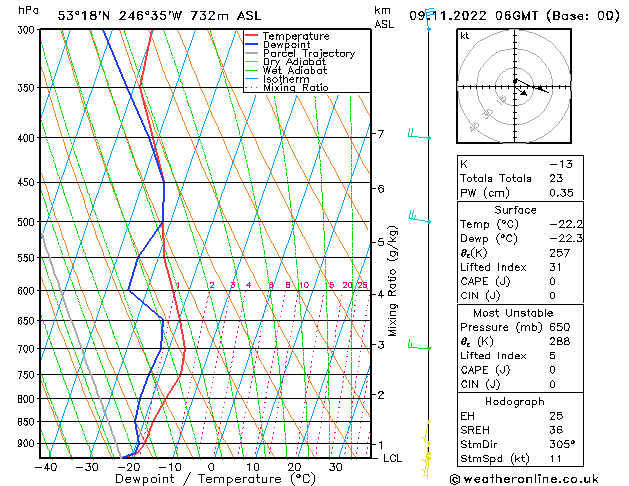Click the yellow surface wind barb near LCL
The height and width of the screenshot is (486, 629).
428,456
